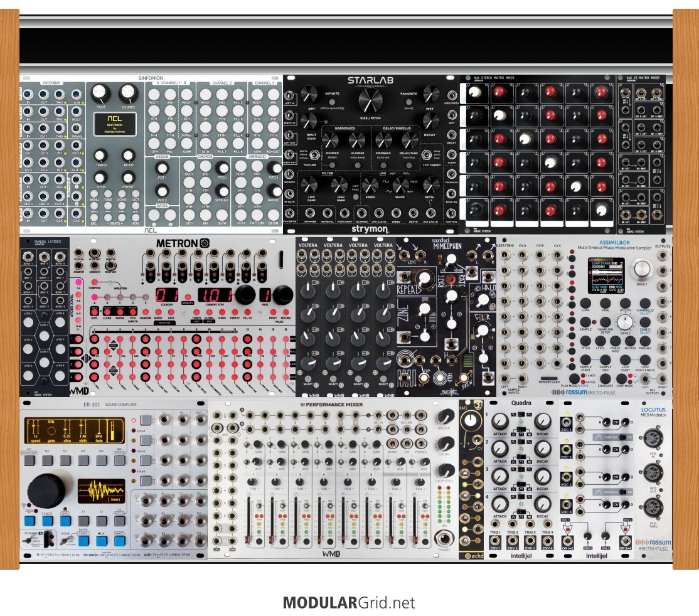
Task: Click the Metron RANDOM button
Action: [146, 312]
